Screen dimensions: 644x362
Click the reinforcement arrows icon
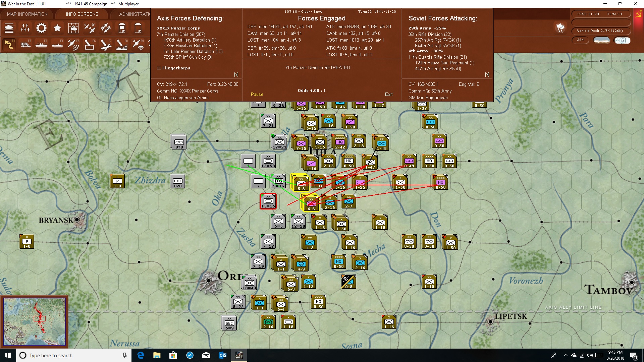pyautogui.click(x=106, y=28)
